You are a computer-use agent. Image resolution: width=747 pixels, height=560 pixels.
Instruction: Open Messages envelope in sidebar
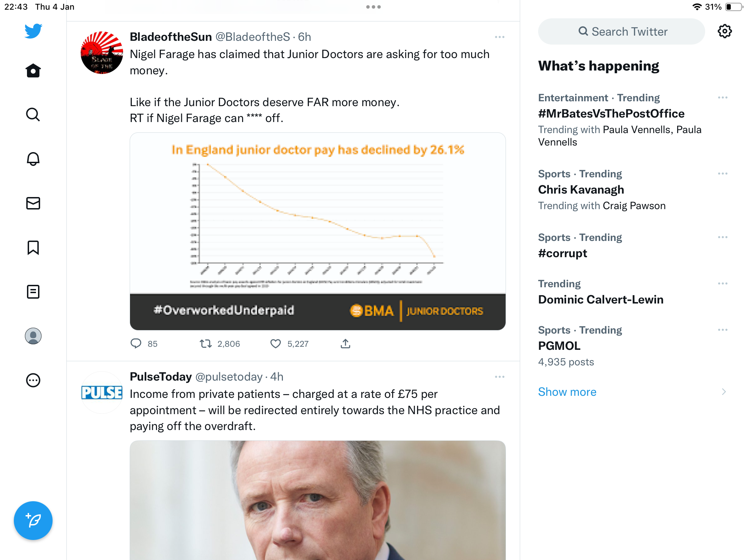33,203
